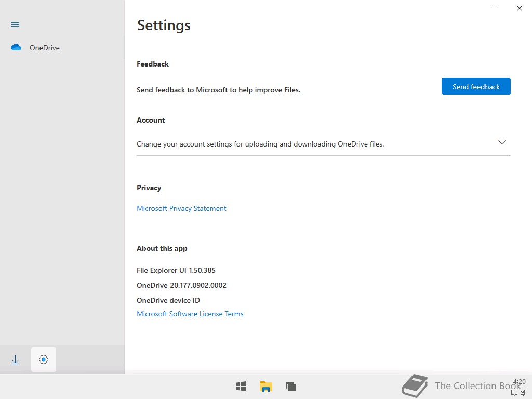Open the downloads arrow icon

pos(15,360)
